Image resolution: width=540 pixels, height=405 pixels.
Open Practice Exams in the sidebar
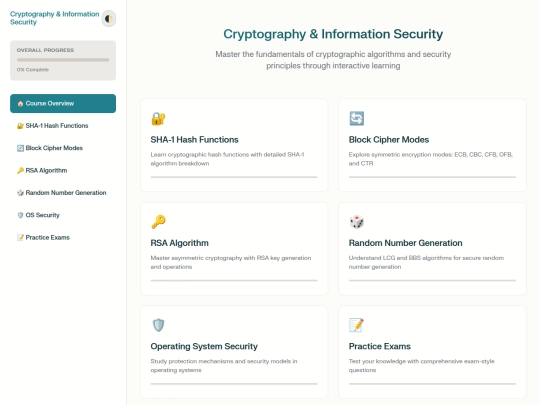[63, 238]
